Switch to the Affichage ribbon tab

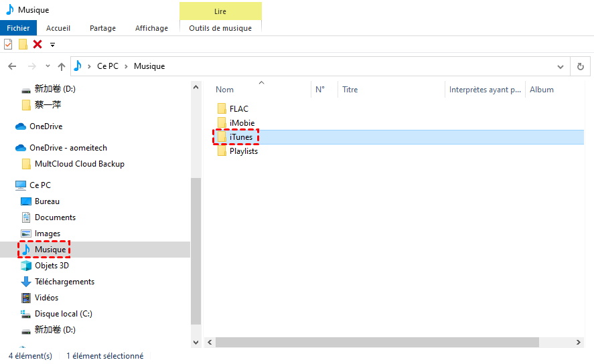[151, 28]
